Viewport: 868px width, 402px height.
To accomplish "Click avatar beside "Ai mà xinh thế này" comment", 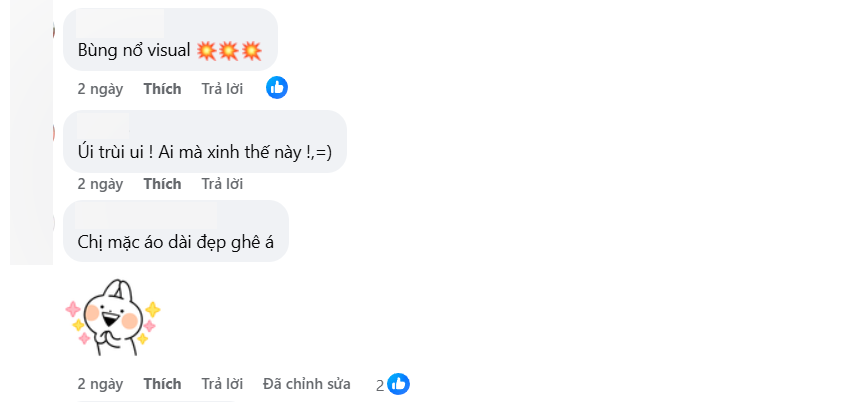I will [56, 132].
